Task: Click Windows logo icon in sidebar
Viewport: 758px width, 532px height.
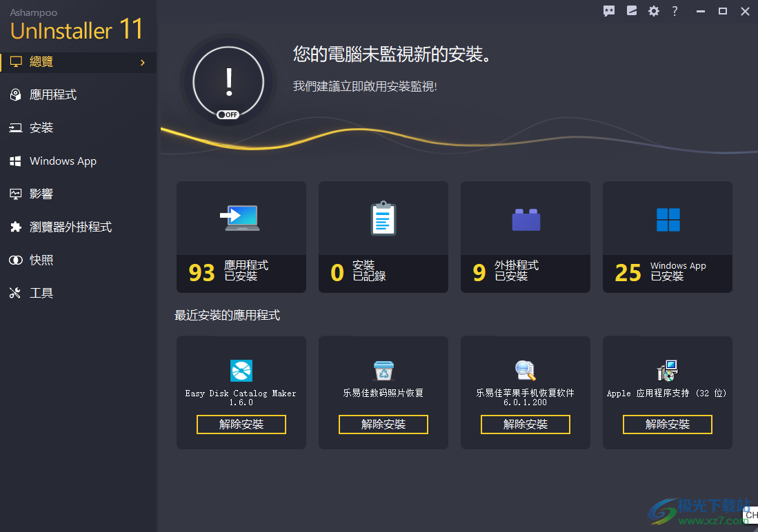Action: click(x=15, y=161)
